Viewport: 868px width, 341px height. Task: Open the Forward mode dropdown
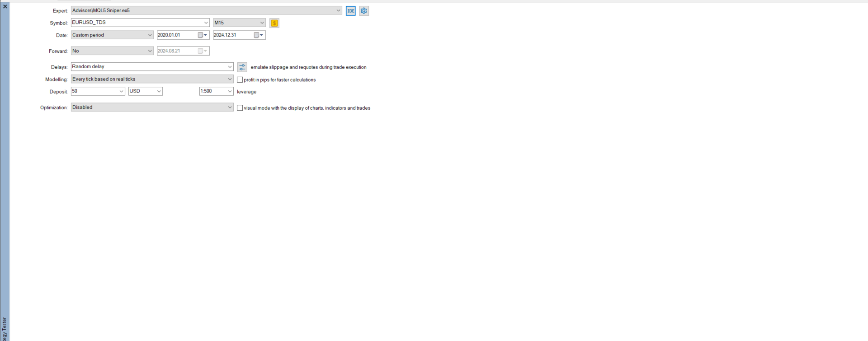click(x=150, y=51)
